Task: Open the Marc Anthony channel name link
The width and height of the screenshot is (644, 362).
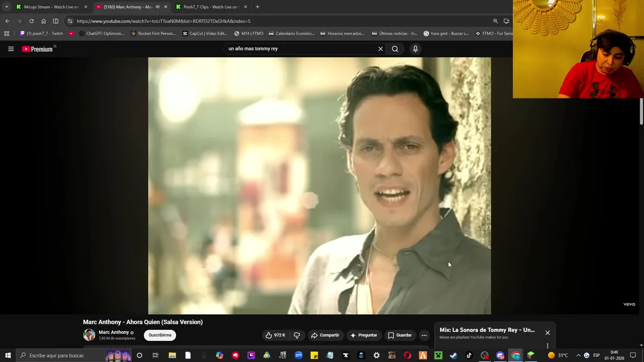Action: coord(114,332)
